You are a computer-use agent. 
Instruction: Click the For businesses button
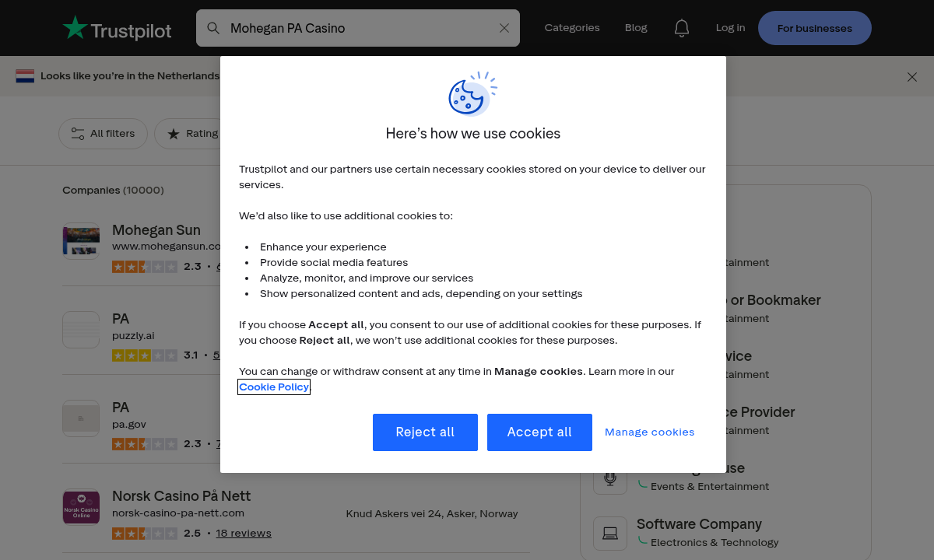815,28
